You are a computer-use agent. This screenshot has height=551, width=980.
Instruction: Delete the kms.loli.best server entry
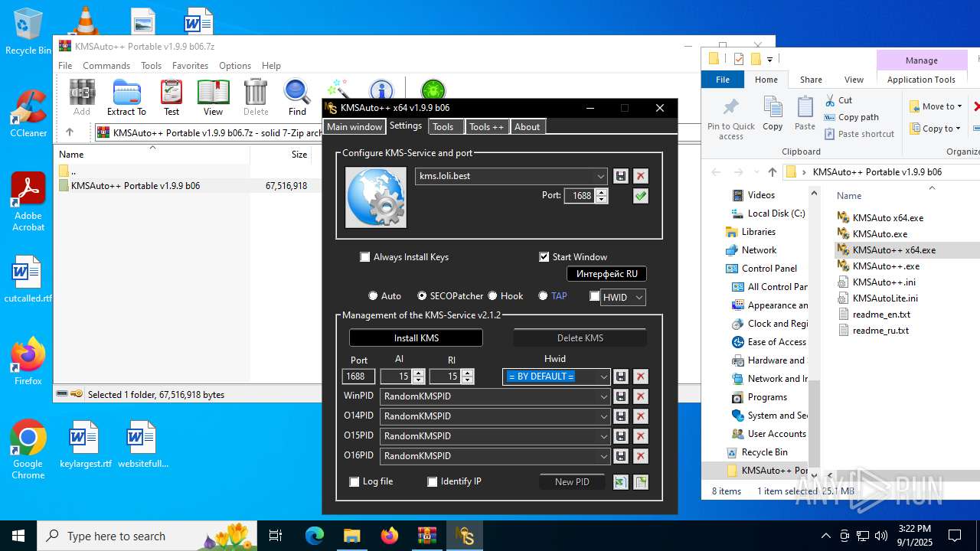641,176
